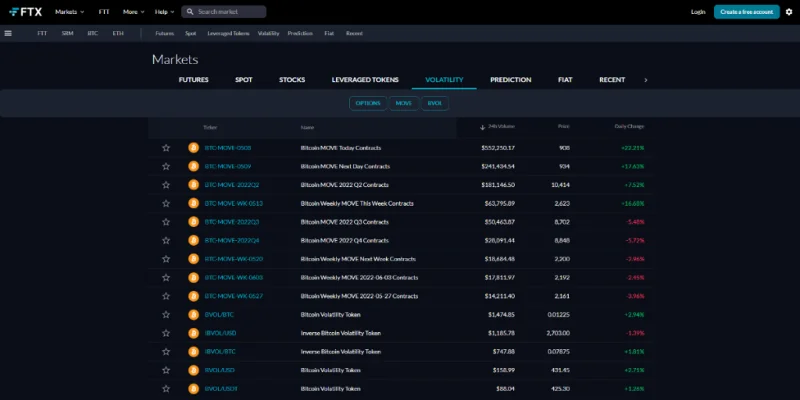Sort by Daily Change column header
The width and height of the screenshot is (800, 400).
(x=629, y=127)
